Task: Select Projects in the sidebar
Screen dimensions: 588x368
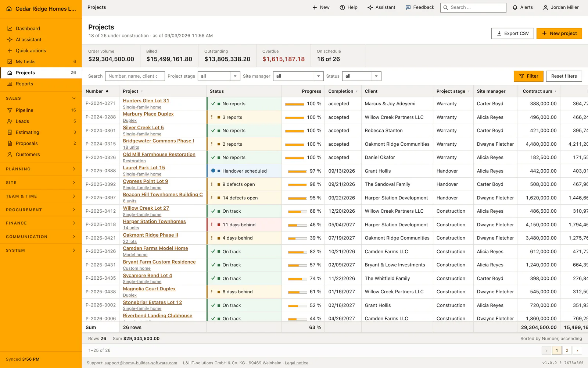Action: click(x=41, y=72)
